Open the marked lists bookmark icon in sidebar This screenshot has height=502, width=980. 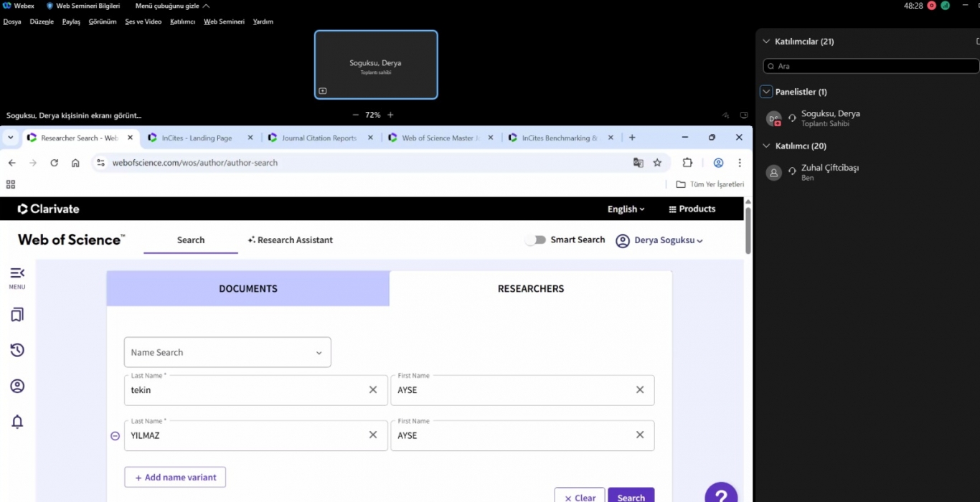click(17, 315)
